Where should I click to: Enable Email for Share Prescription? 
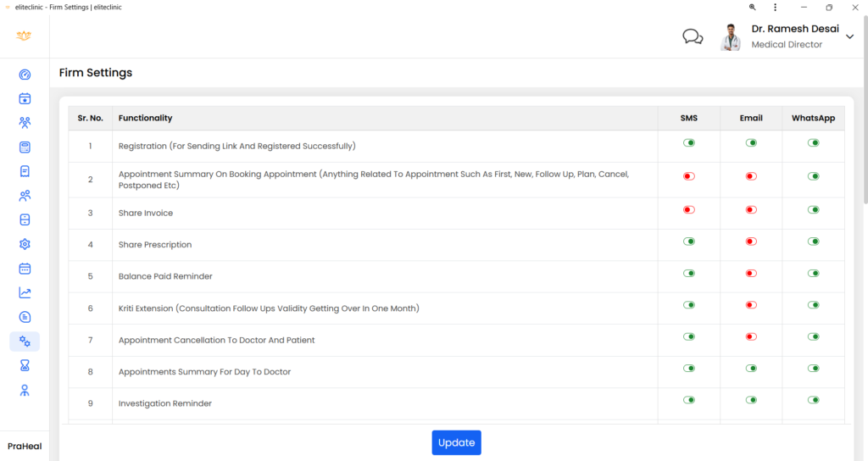coord(751,242)
